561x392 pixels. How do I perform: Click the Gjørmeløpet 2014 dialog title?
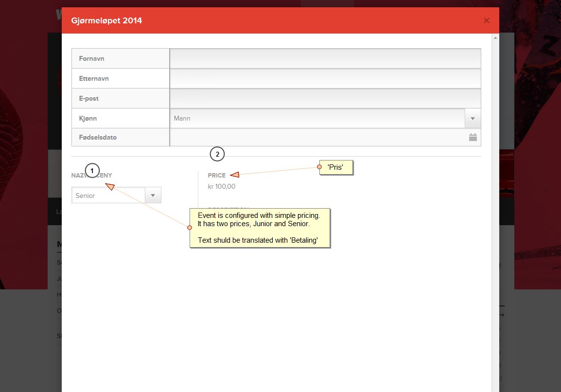pos(106,21)
